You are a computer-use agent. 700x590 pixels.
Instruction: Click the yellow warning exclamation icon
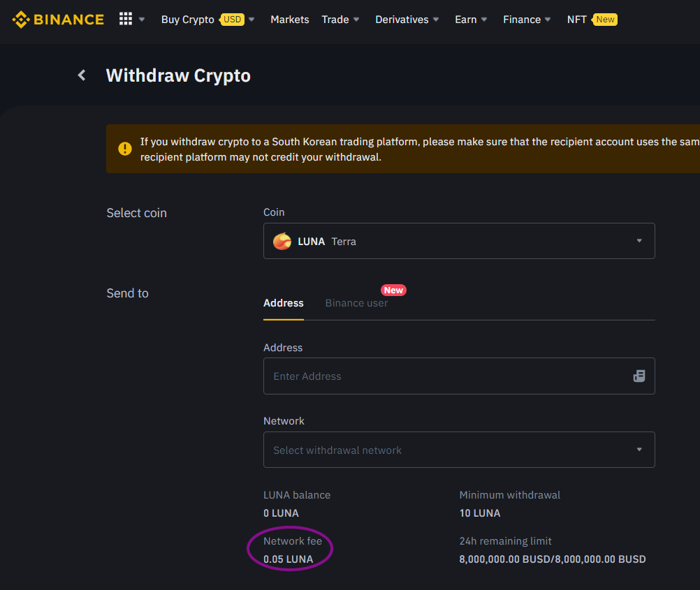point(125,149)
